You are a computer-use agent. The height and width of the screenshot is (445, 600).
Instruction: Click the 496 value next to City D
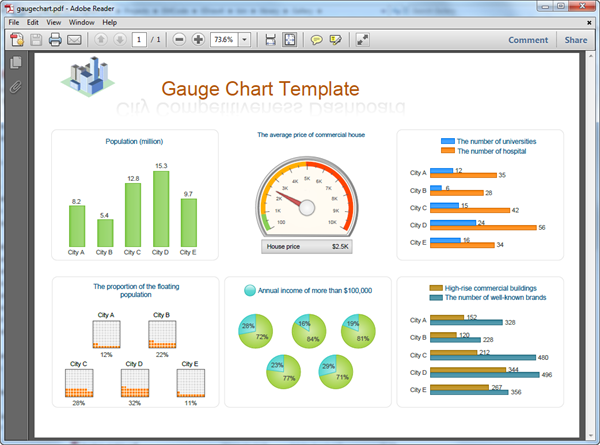[547, 375]
